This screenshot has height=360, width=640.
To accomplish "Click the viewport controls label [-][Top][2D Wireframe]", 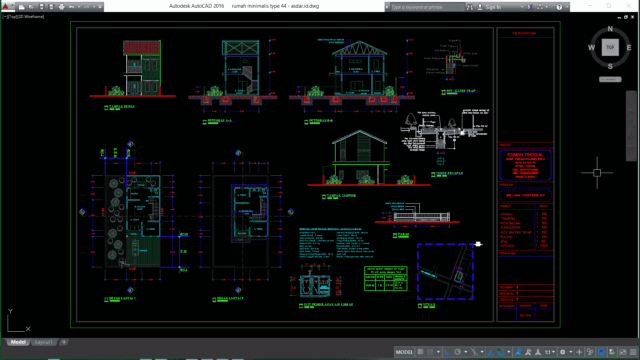I will coord(23,17).
